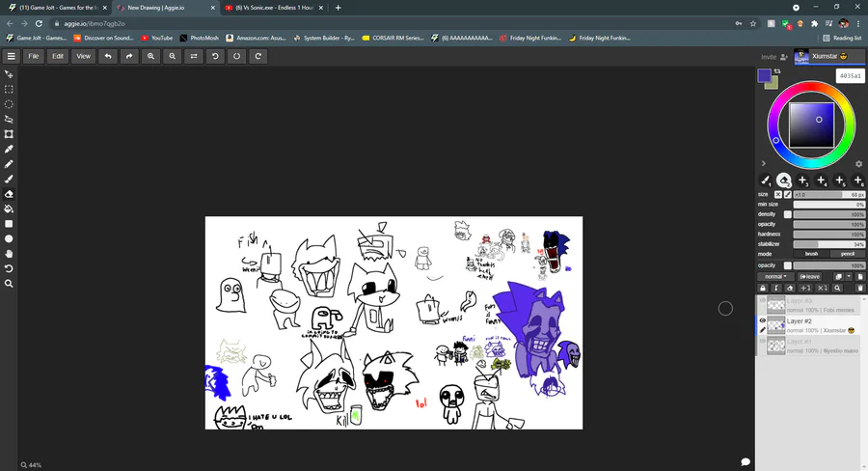Viewport: 868px width, 471px height.
Task: Select the rotate view tool
Action: click(9, 268)
